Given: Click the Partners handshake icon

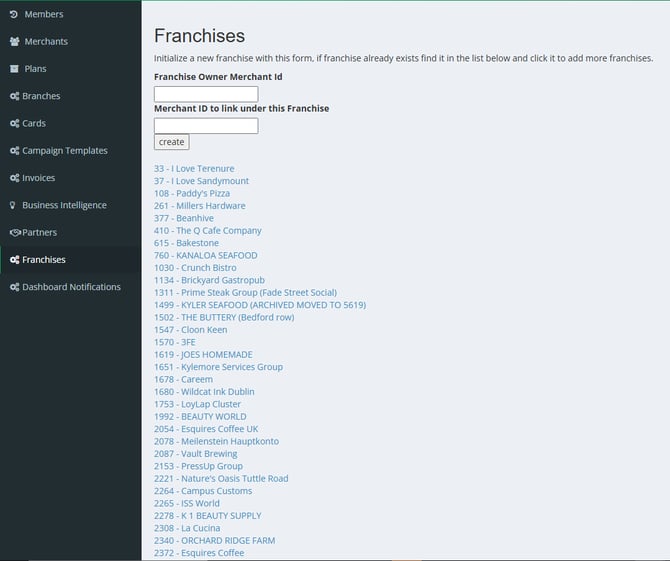Looking at the screenshot, I should click(14, 232).
